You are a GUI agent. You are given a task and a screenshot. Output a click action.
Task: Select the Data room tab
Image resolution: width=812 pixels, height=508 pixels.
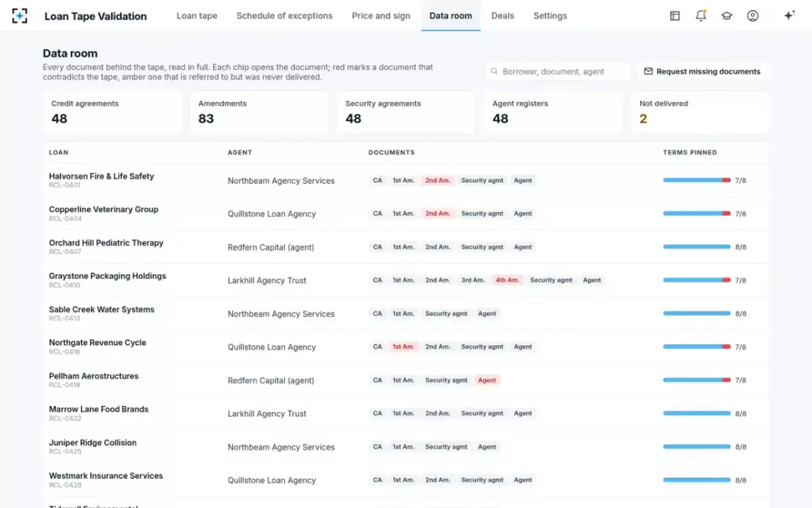click(x=451, y=16)
